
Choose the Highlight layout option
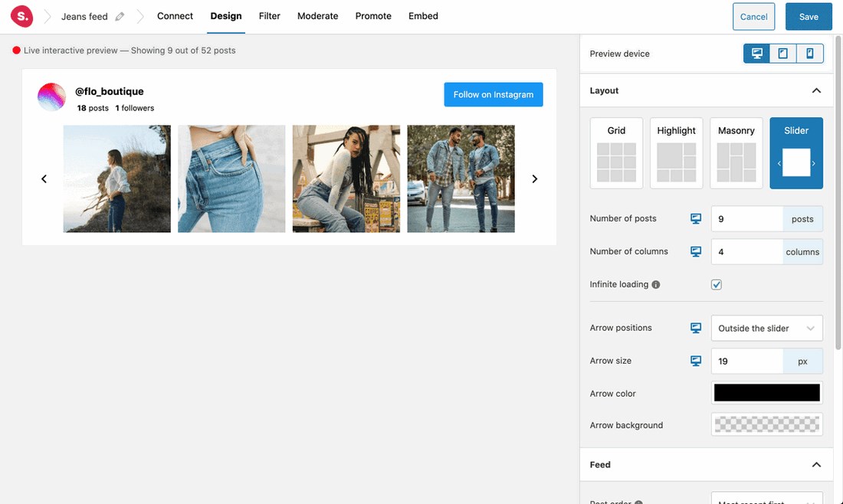[x=677, y=153]
